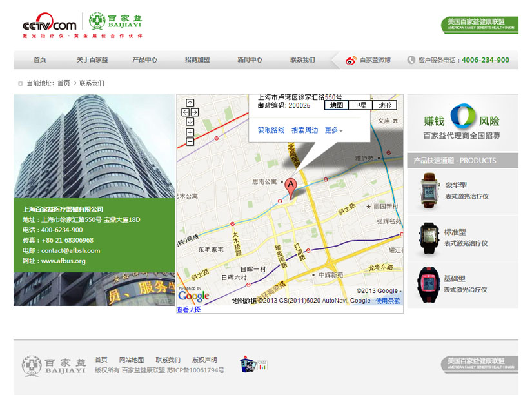Click 苏ICP备10061794号 registration text
The width and height of the screenshot is (532, 395).
[x=195, y=370]
